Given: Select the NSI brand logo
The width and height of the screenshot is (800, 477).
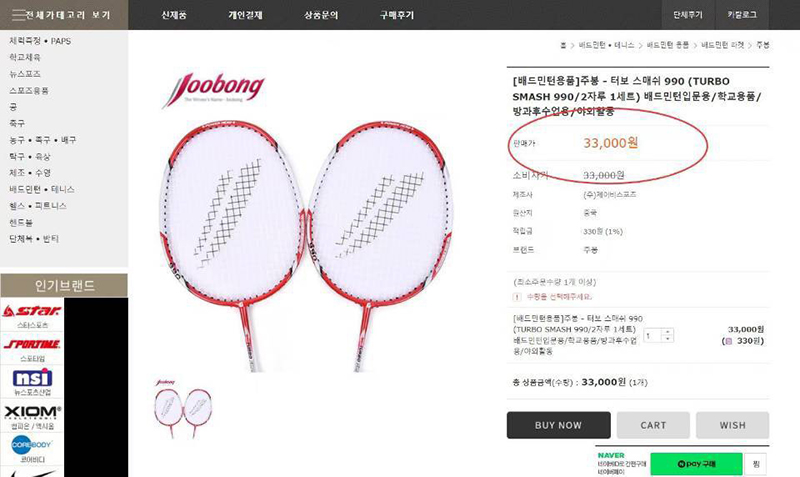Looking at the screenshot, I should click(32, 378).
